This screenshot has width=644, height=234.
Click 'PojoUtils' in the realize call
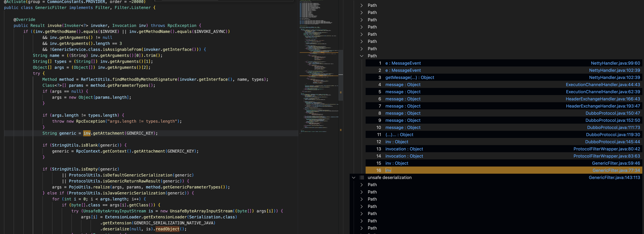(79, 187)
